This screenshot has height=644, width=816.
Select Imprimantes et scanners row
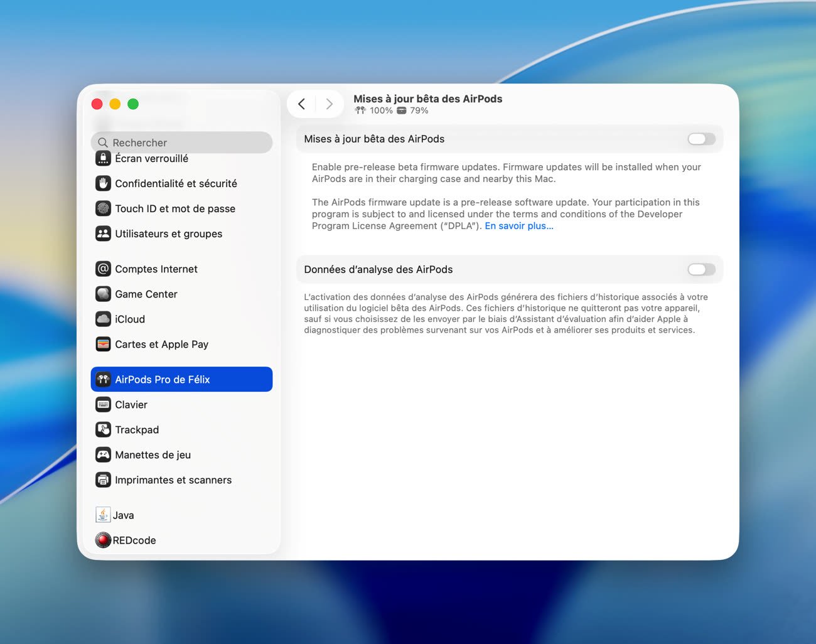tap(181, 480)
